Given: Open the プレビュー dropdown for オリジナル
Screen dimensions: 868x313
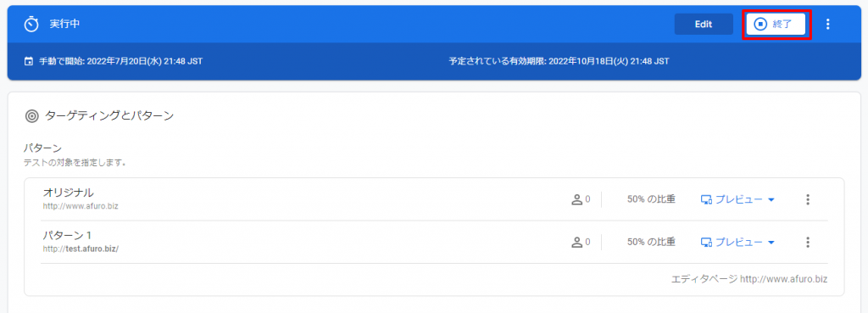Looking at the screenshot, I should (x=737, y=199).
